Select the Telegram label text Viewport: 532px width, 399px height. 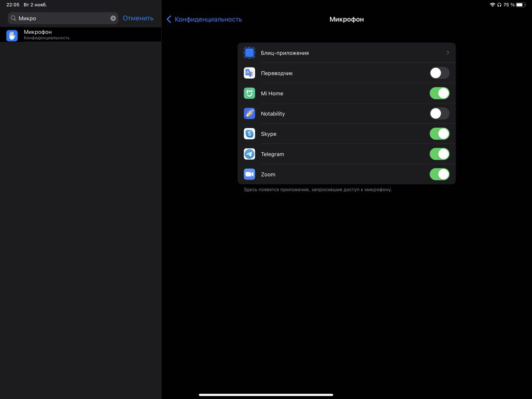pos(273,154)
